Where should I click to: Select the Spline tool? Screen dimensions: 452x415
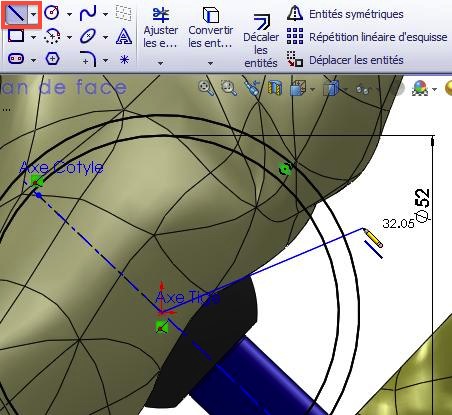click(88, 13)
